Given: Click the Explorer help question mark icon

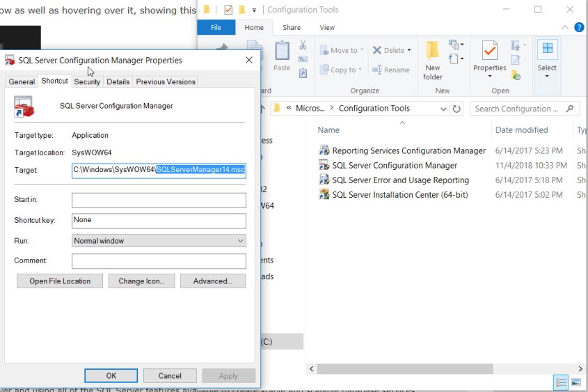Looking at the screenshot, I should coord(579,27).
